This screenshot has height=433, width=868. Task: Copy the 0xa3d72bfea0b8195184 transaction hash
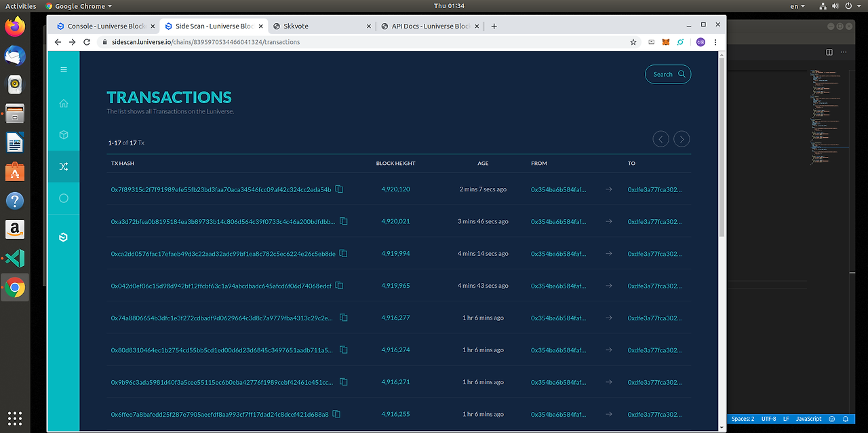coord(344,221)
